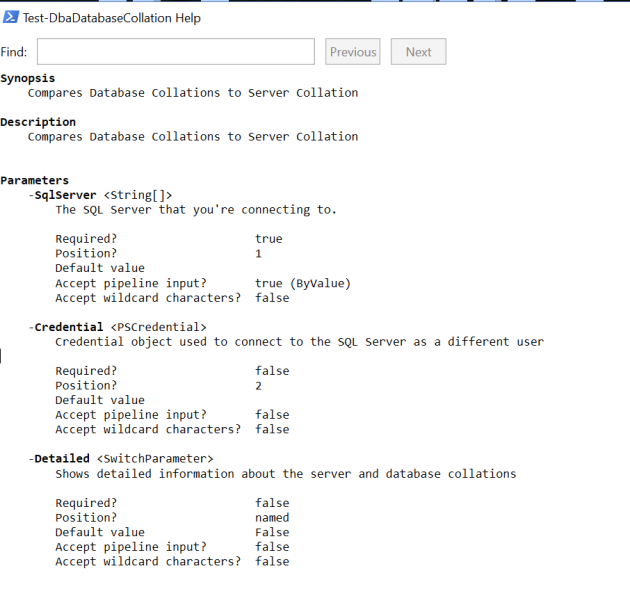Click the SQL Server connecting description line

[x=196, y=210]
